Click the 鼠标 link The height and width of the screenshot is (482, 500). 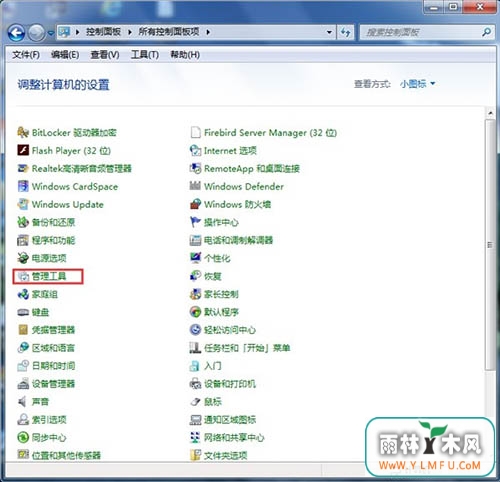pyautogui.click(x=213, y=402)
